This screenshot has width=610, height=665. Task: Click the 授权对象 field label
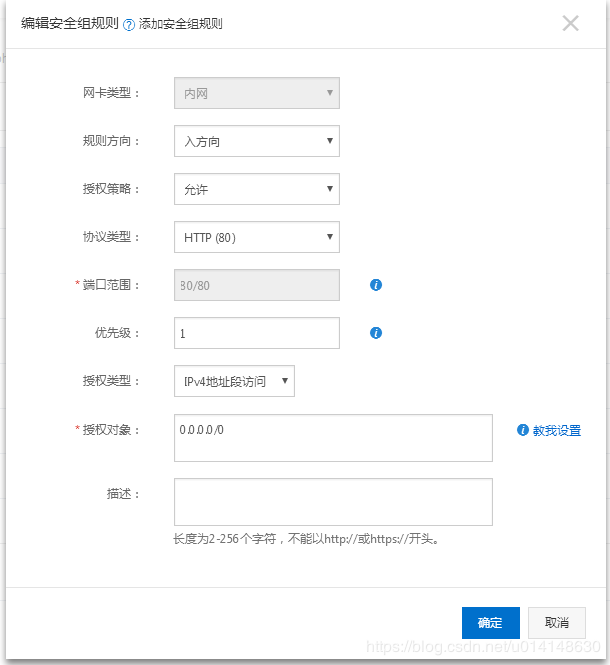click(111, 430)
